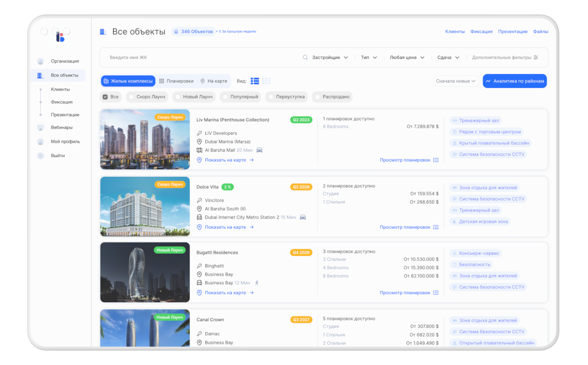This screenshot has height=365, width=588.
Task: Uncheck the Все filter checkbox
Action: (x=105, y=97)
